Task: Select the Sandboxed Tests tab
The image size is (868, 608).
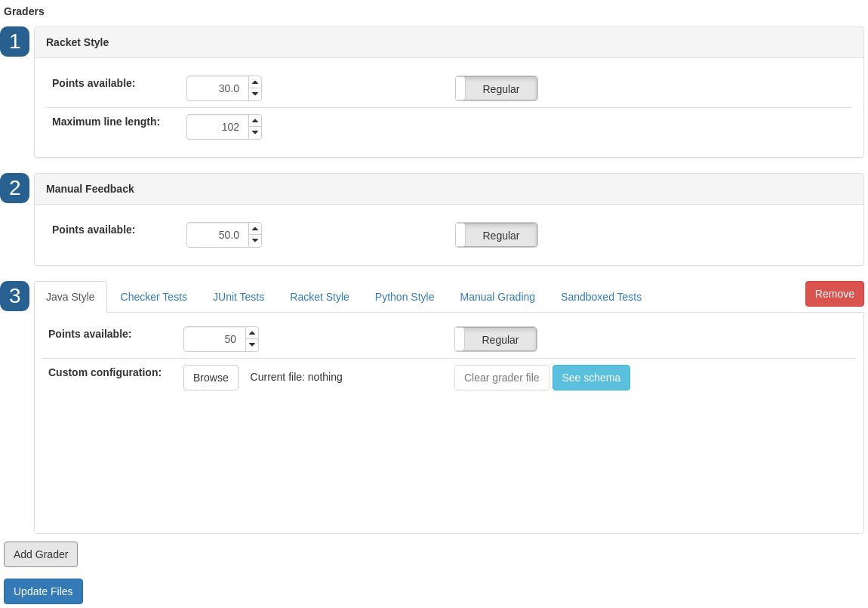Action: pyautogui.click(x=601, y=297)
